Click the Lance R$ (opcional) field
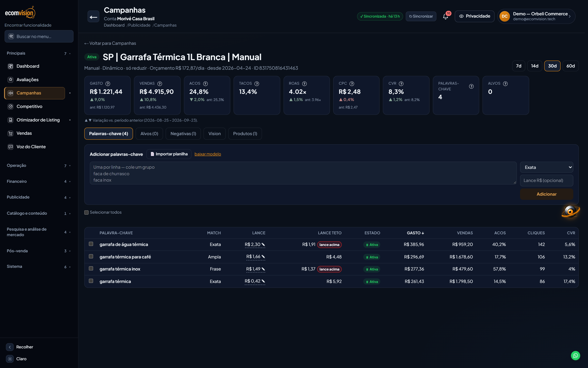Image resolution: width=588 pixels, height=368 pixels. [546, 180]
